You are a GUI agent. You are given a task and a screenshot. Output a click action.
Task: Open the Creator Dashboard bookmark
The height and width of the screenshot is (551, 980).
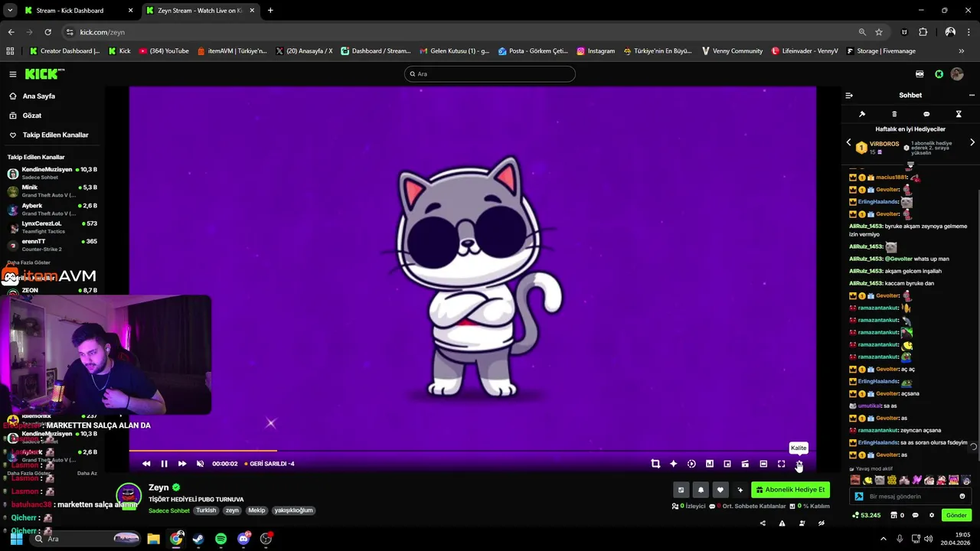tap(64, 51)
